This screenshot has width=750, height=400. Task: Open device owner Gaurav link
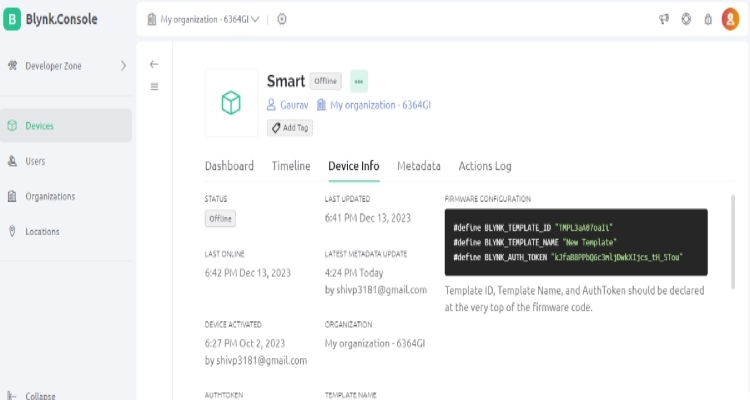click(287, 105)
